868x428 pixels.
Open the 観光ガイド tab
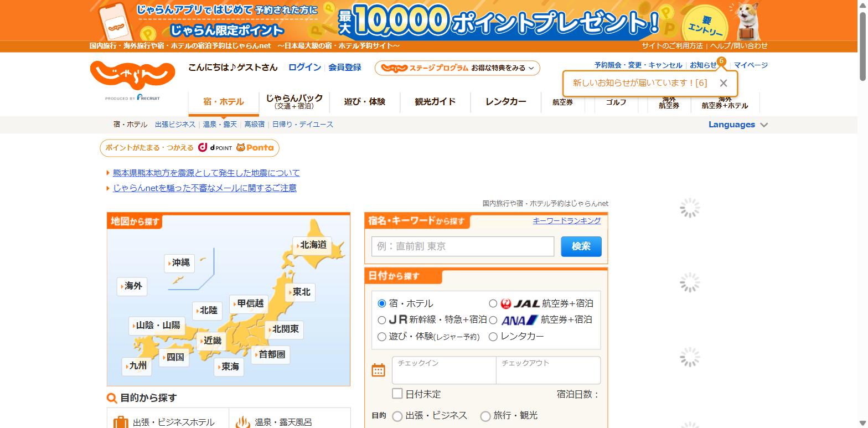point(435,102)
